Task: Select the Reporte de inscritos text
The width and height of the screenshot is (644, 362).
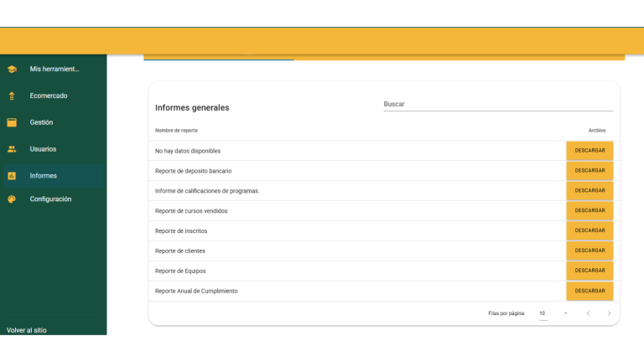Action: (x=181, y=231)
